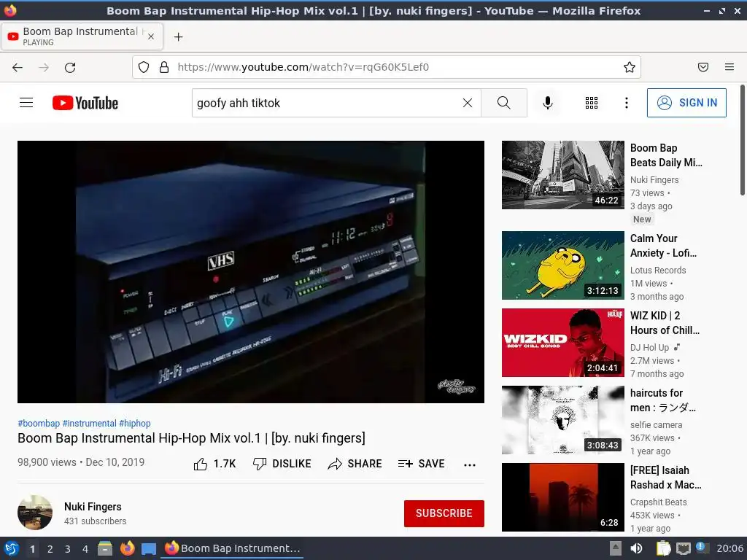Screen dimensions: 747x560
Task: Start voice search with microphone
Action: (548, 103)
